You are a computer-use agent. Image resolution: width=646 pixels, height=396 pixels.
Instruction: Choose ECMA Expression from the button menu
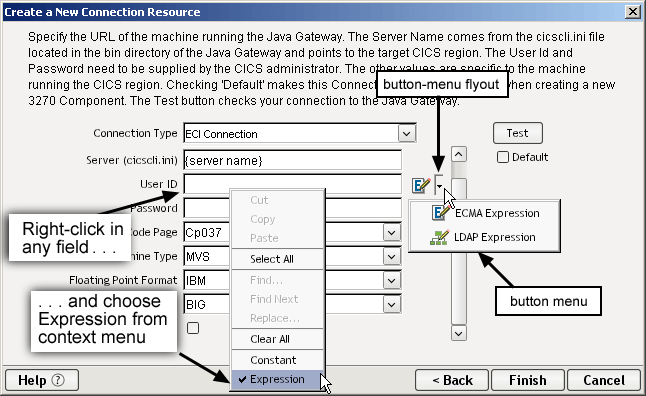coord(485,213)
